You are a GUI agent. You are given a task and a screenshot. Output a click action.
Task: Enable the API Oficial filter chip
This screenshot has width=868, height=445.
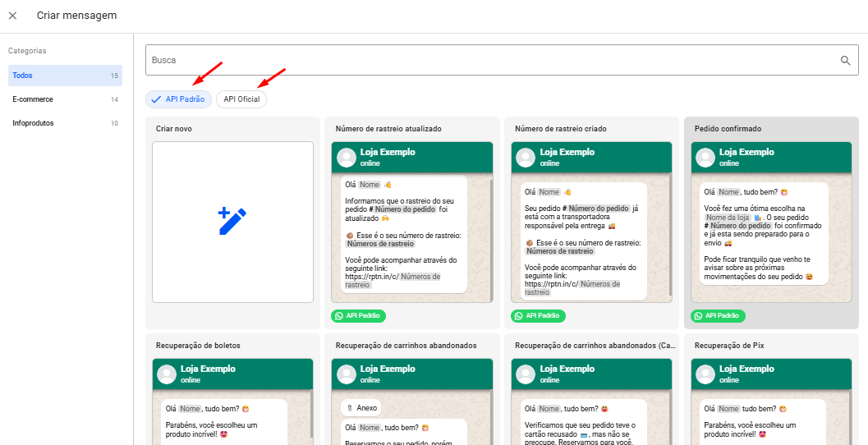(x=241, y=99)
